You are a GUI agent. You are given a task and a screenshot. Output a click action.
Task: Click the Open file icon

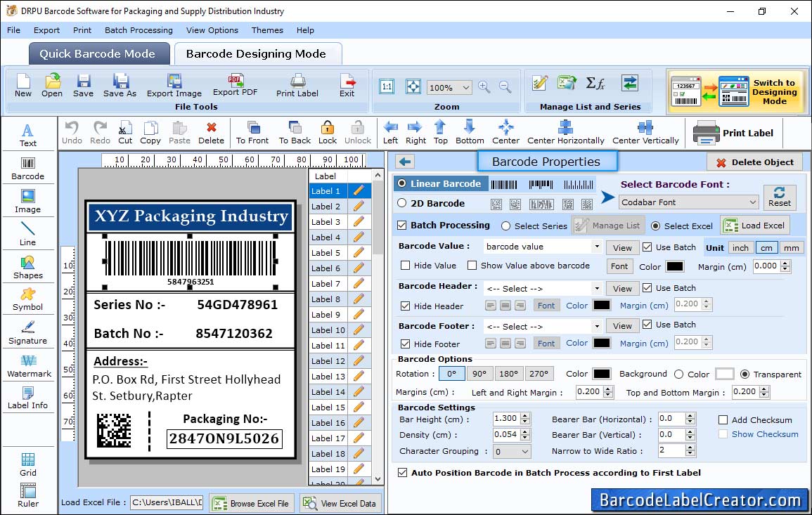pos(52,86)
